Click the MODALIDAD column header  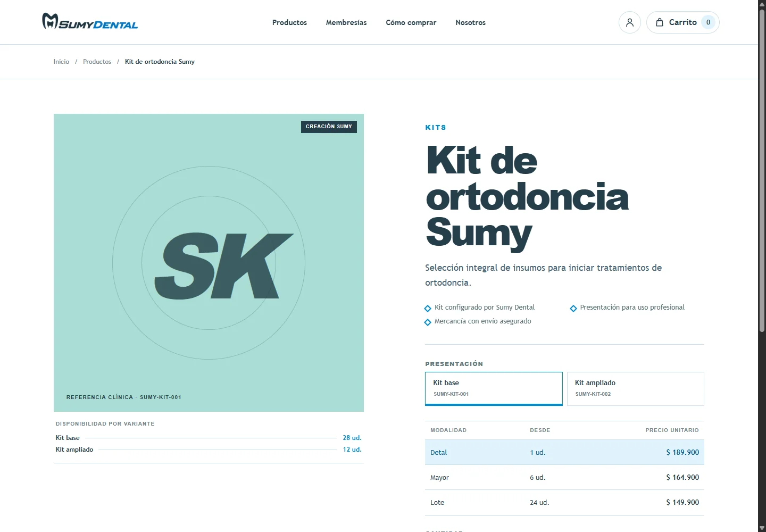pos(448,430)
